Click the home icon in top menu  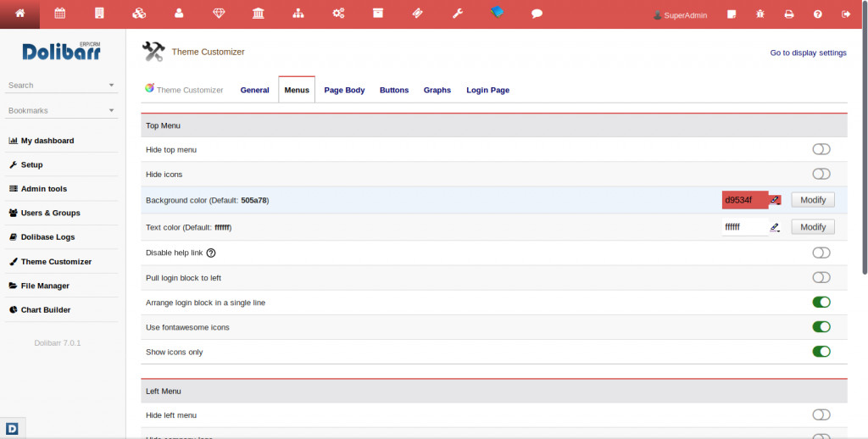pos(19,14)
